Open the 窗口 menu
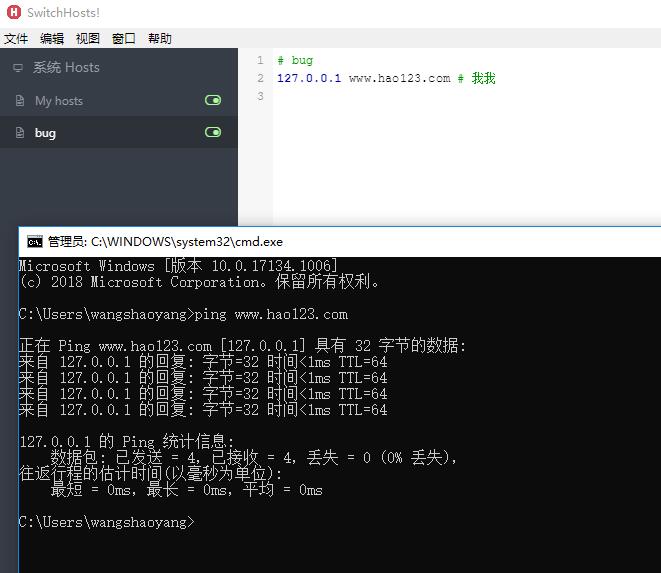The height and width of the screenshot is (573, 661). coord(124,39)
